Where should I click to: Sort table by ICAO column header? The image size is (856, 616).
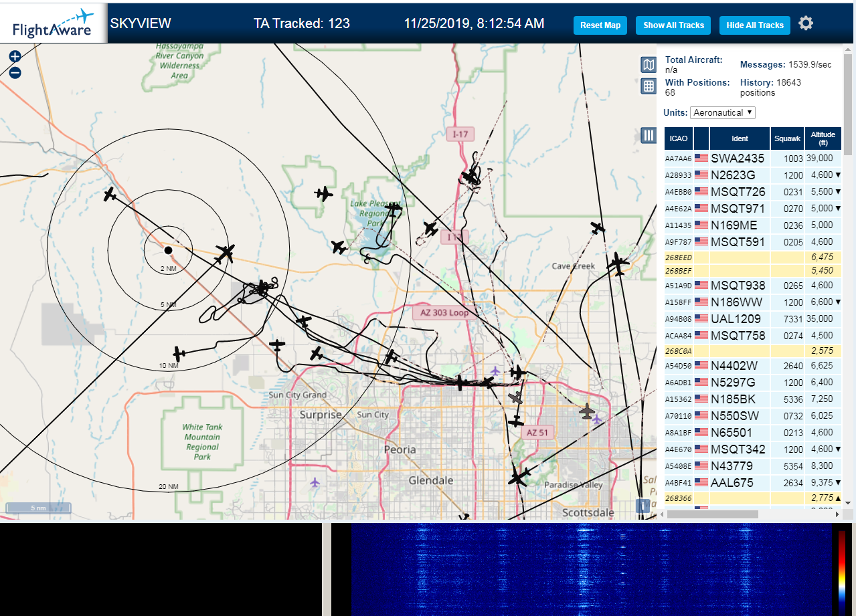click(x=679, y=138)
